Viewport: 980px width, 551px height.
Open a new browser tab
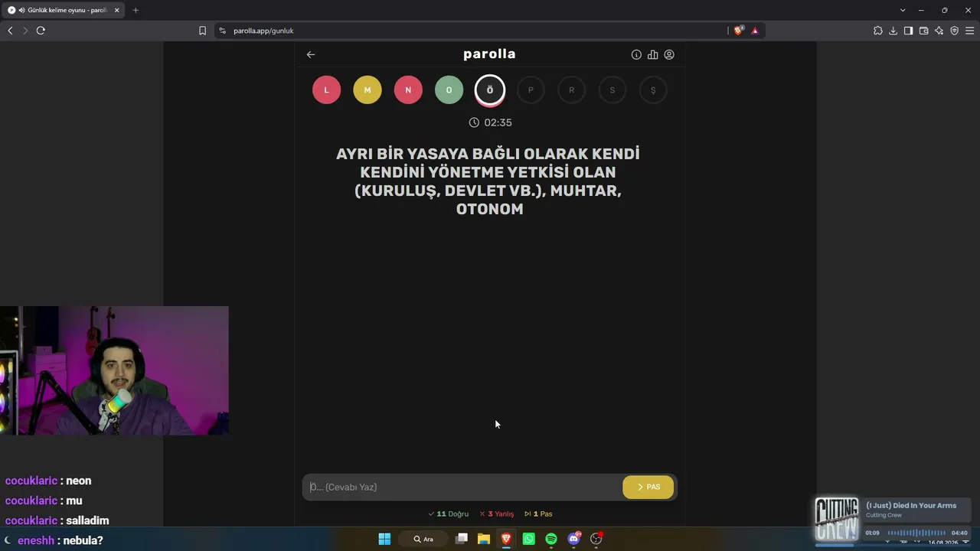pyautogui.click(x=136, y=10)
